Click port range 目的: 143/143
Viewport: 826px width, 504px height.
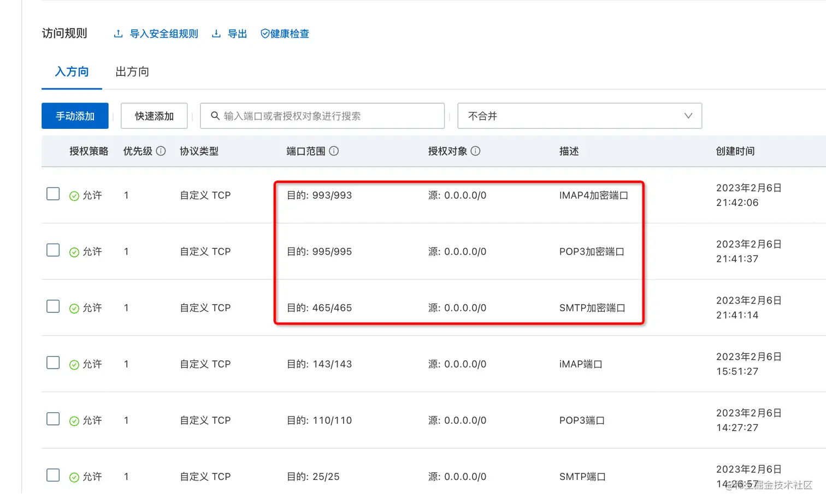coord(320,364)
